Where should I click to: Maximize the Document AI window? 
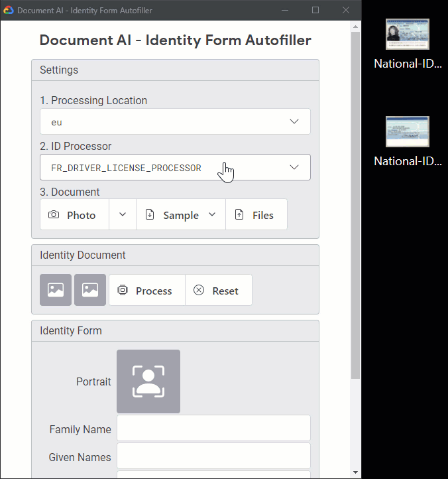pyautogui.click(x=315, y=10)
